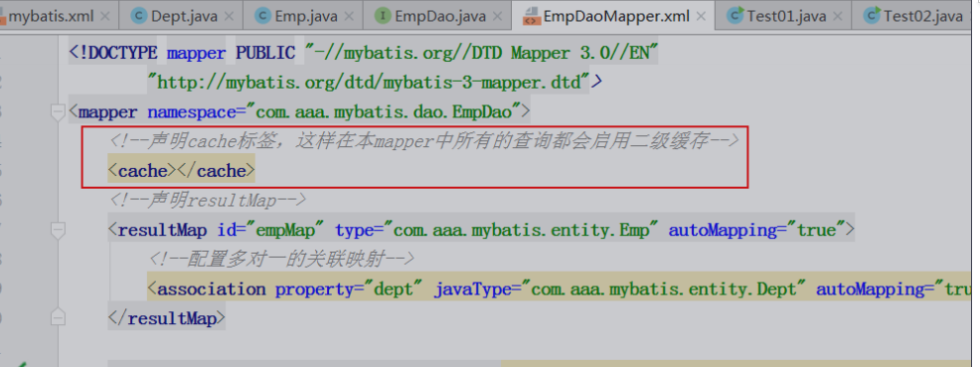Collapse fold marker at closing resultMap tag
This screenshot has width=980, height=367.
click(58, 317)
